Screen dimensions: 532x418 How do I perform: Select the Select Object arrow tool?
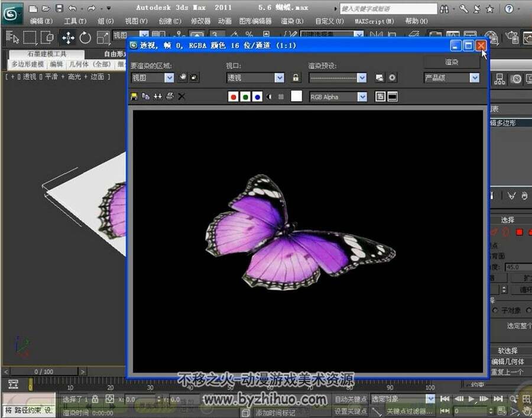tap(12, 37)
